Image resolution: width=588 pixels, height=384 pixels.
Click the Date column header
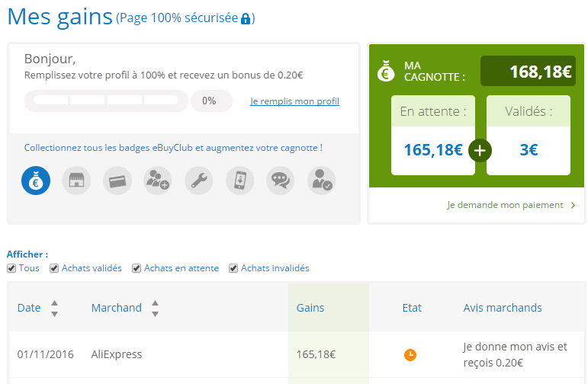[29, 308]
